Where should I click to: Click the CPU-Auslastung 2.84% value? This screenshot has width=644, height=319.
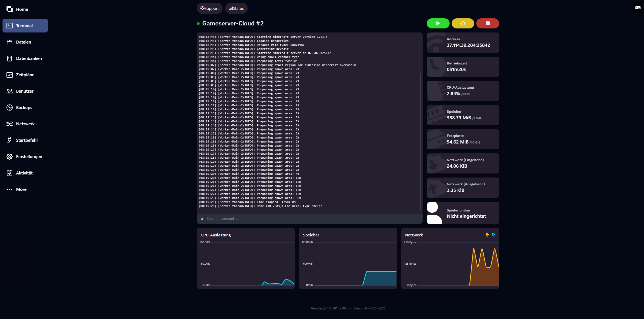[453, 94]
